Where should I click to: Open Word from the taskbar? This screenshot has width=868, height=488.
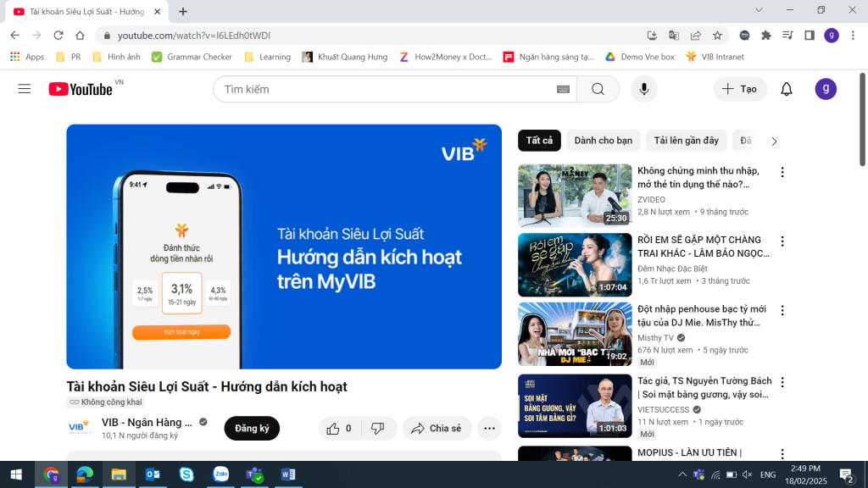(288, 474)
